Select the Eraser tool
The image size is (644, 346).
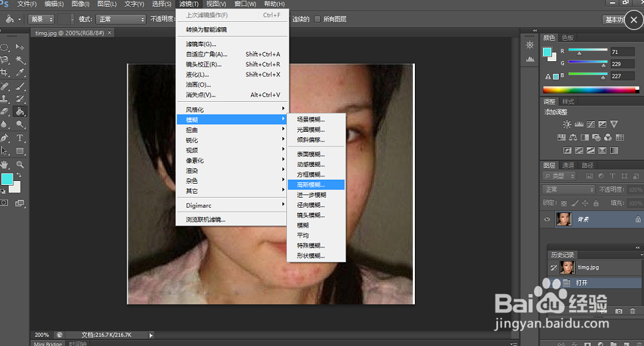pyautogui.click(x=5, y=111)
